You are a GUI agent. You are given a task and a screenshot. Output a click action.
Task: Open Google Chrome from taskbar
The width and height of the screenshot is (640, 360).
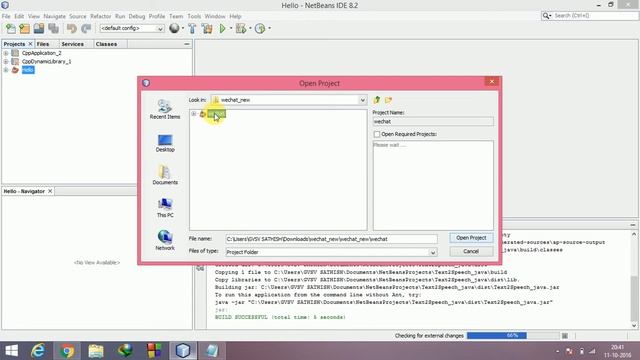click(x=67, y=351)
